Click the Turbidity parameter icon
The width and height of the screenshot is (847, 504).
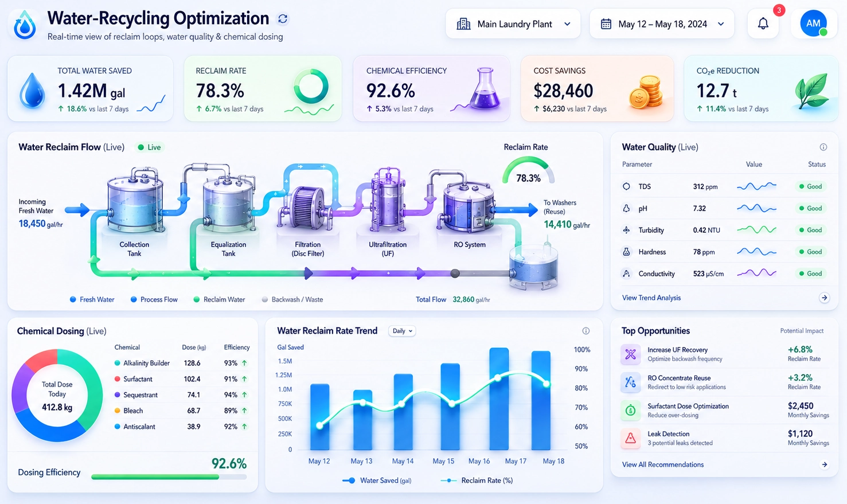(x=626, y=230)
